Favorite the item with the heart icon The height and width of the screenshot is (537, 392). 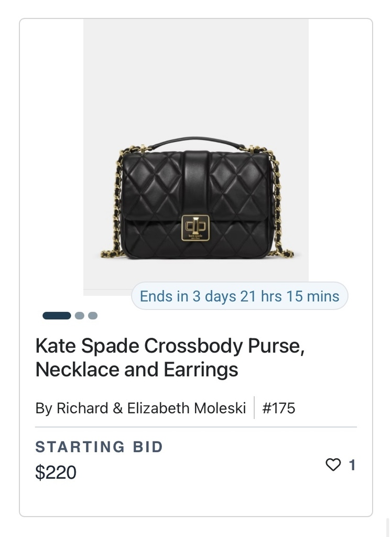coord(333,465)
